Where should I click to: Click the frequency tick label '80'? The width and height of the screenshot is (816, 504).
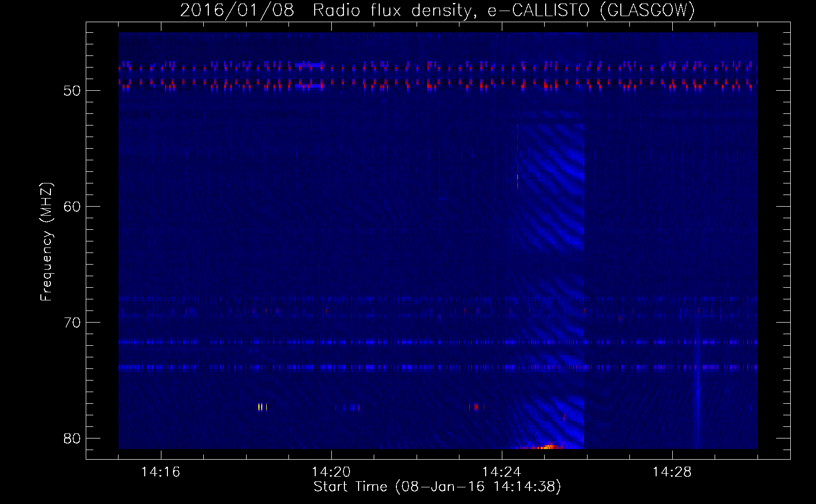[x=72, y=438]
